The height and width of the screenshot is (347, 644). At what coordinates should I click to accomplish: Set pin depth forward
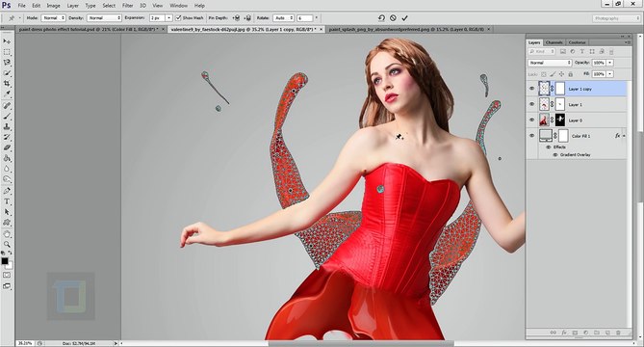point(236,18)
